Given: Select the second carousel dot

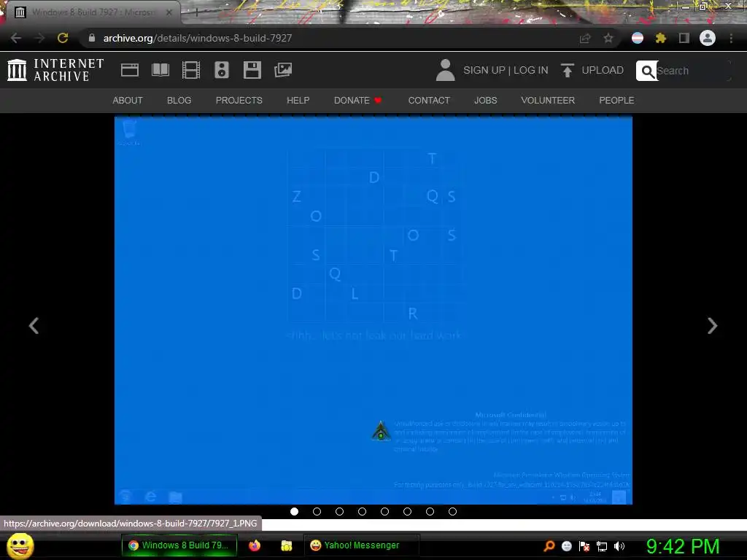Looking at the screenshot, I should (317, 511).
